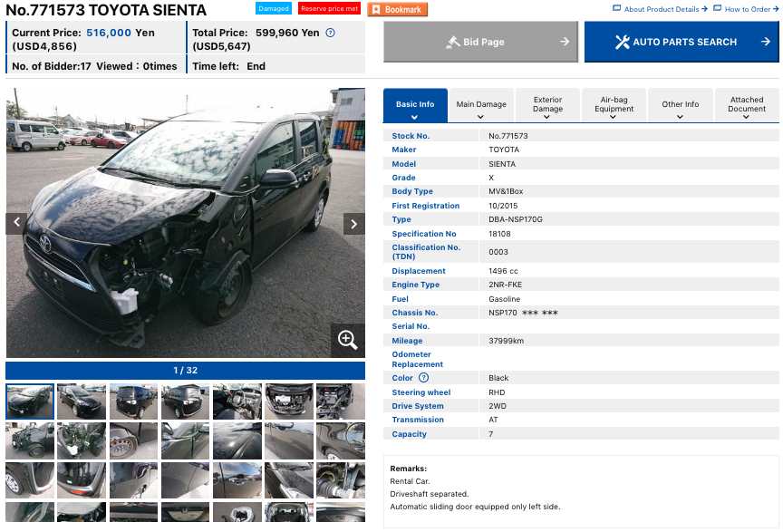This screenshot has height=532, width=783.
Task: Click Total Price help question-mark icon
Action: [x=330, y=33]
